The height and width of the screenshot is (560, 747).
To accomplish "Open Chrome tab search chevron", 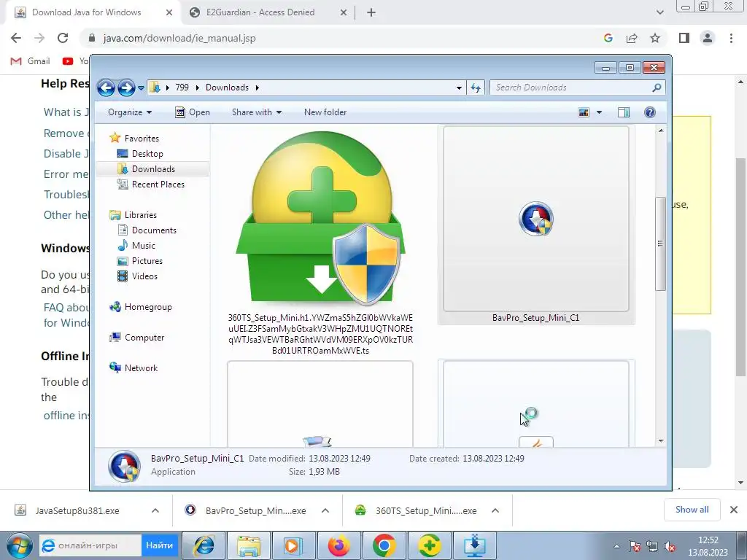I will click(659, 12).
